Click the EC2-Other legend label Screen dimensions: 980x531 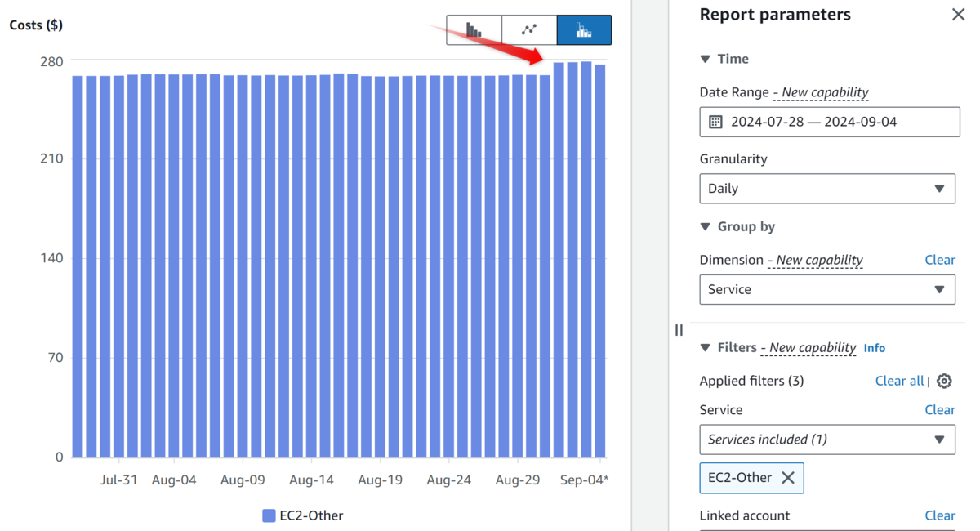311,515
